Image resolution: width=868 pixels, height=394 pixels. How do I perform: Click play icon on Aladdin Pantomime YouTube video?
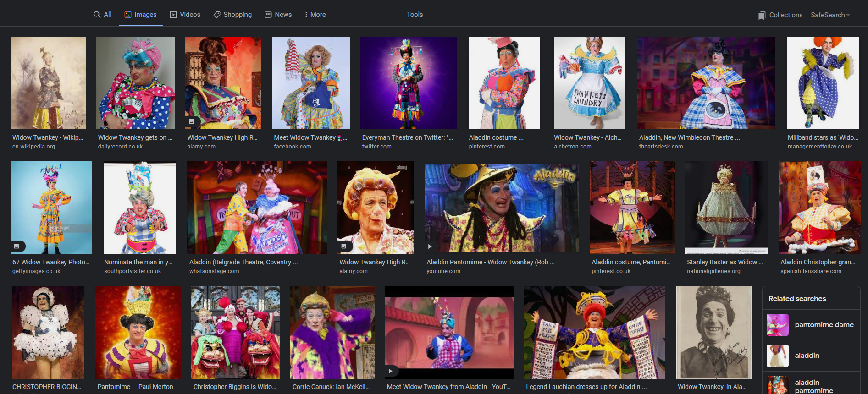pyautogui.click(x=430, y=246)
